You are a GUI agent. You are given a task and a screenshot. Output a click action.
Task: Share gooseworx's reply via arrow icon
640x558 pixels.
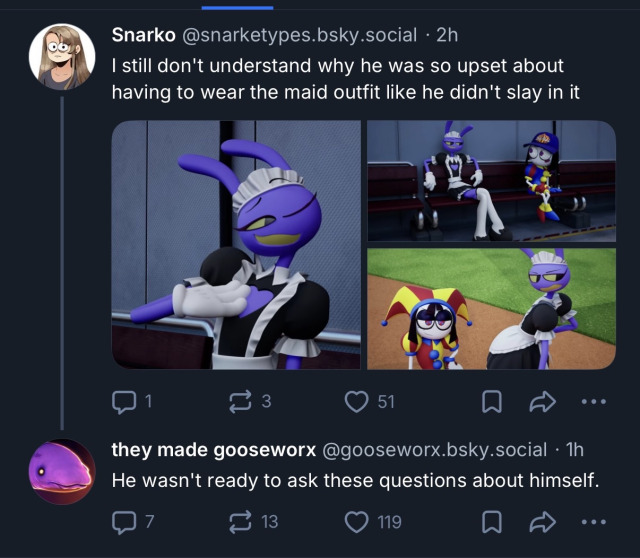coord(542,522)
